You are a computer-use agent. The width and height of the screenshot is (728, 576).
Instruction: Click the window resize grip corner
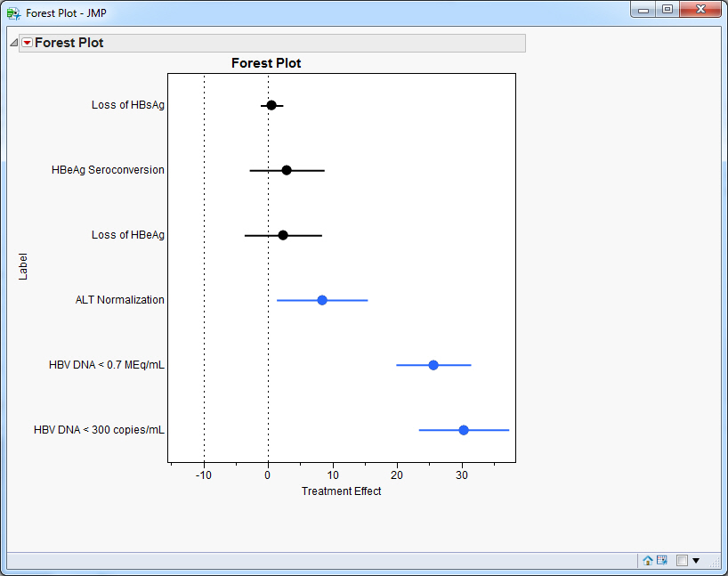(x=715, y=562)
